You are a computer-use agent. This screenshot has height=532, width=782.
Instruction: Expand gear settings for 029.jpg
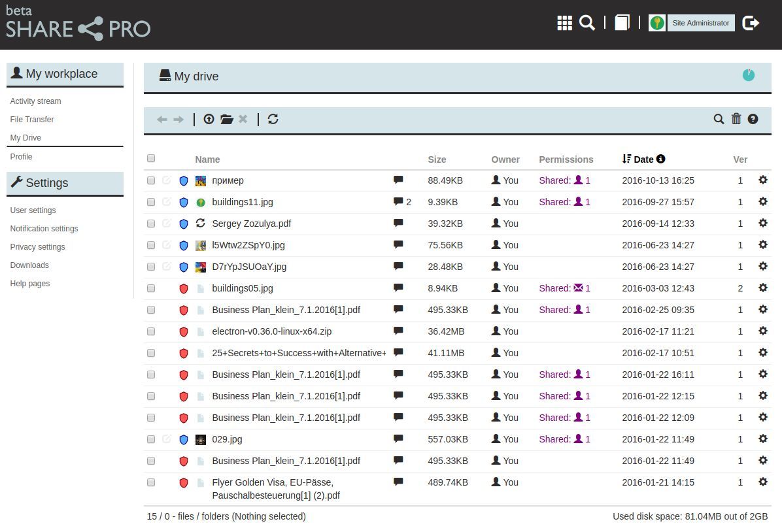(762, 439)
